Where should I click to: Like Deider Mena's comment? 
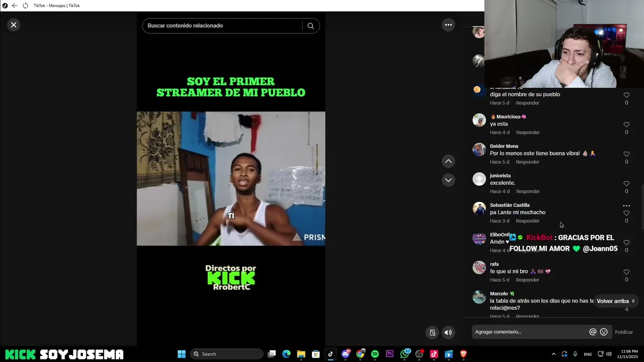[x=626, y=154]
